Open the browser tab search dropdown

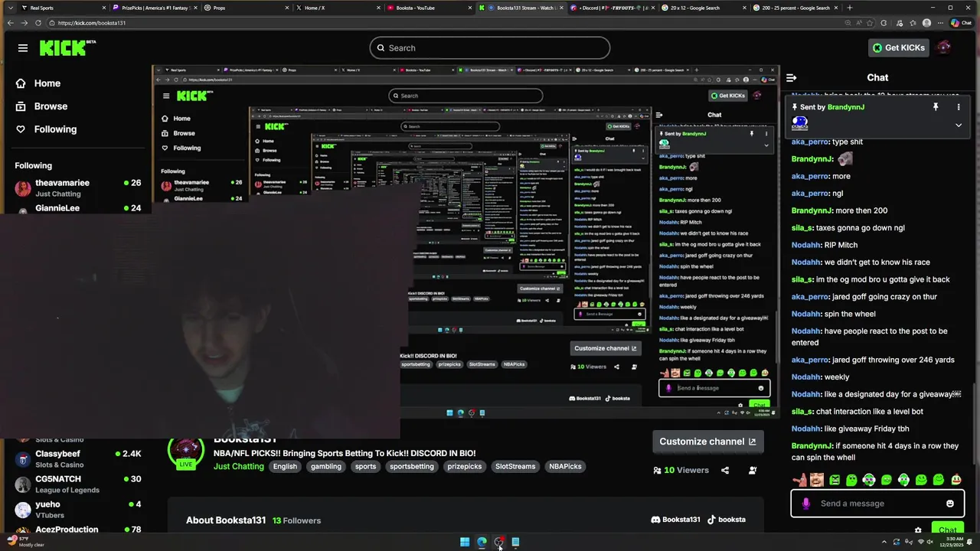tap(10, 8)
